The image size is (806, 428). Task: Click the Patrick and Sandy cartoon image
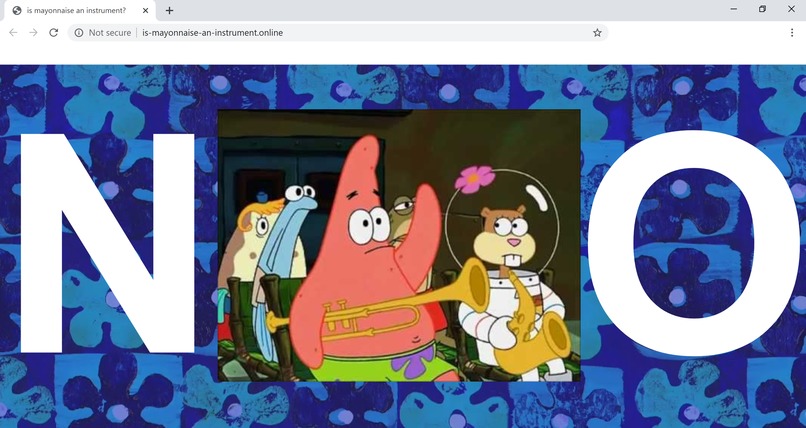[399, 245]
